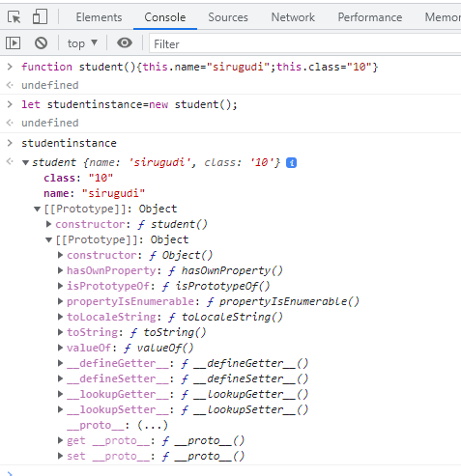The image size is (461, 476).
Task: Create a live expression with the eye icon
Action: point(125,42)
